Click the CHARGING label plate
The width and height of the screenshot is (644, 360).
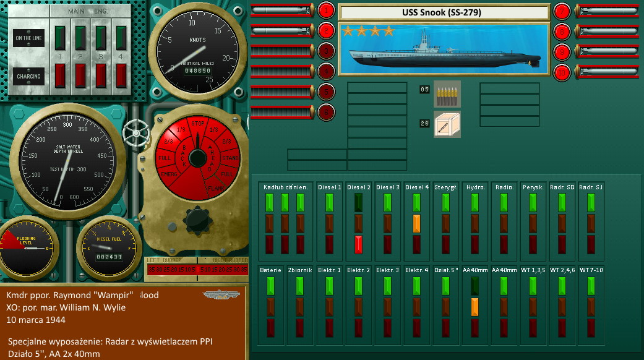click(x=28, y=77)
